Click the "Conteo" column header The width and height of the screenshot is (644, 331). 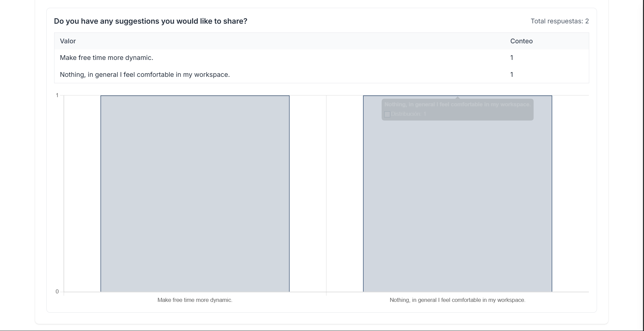click(x=521, y=41)
